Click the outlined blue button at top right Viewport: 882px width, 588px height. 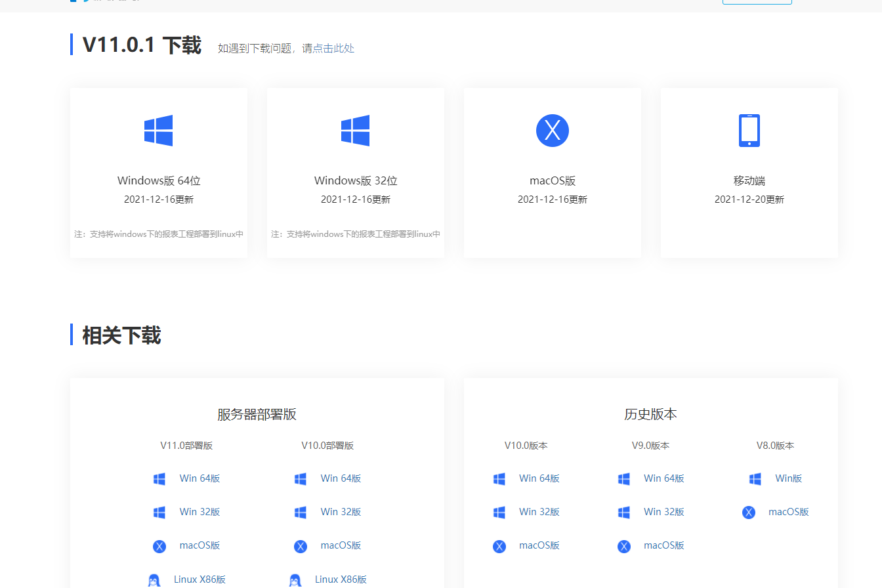point(757,2)
